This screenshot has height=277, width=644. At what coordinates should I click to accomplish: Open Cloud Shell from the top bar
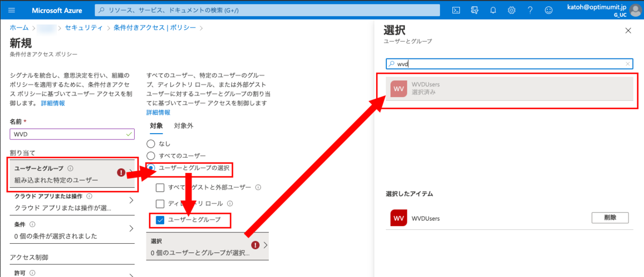[456, 10]
